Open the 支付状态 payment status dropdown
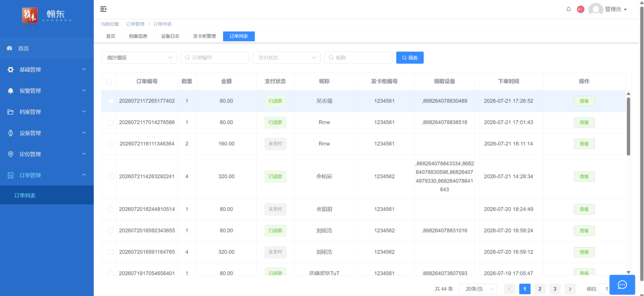The width and height of the screenshot is (644, 296). coord(287,58)
